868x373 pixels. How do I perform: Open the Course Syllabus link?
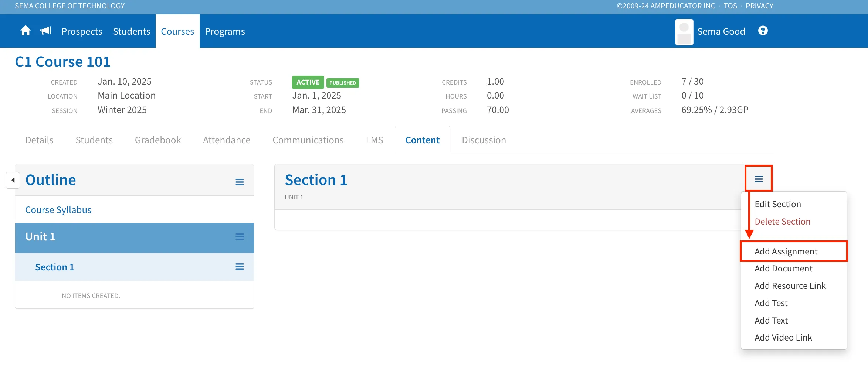[58, 210]
